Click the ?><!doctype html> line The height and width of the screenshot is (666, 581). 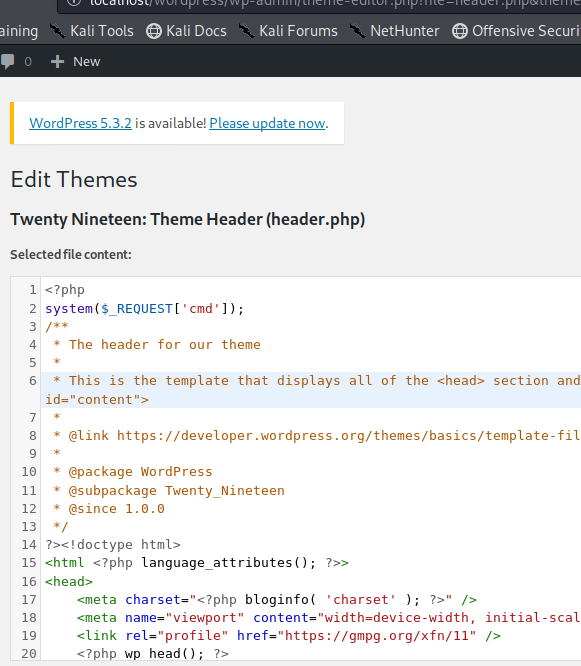(x=113, y=545)
